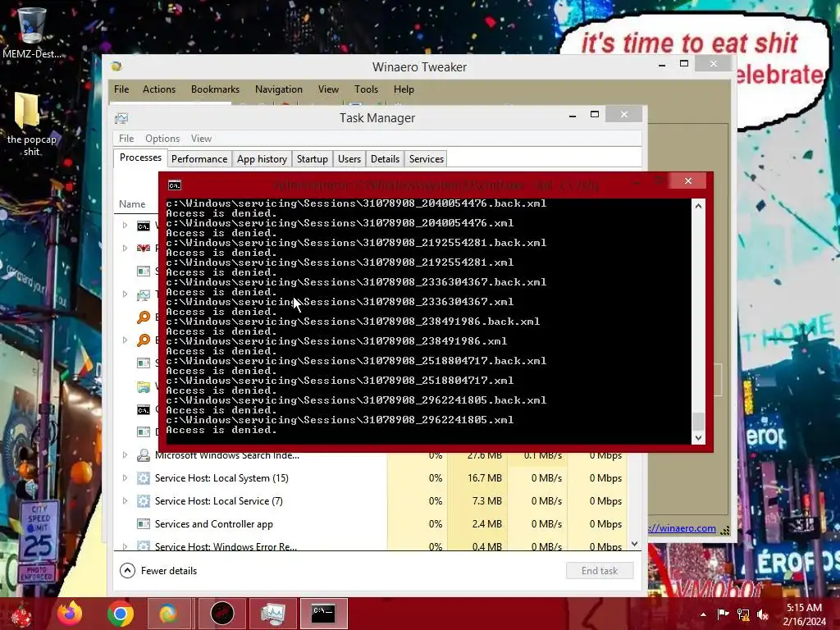The image size is (840, 630).
Task: Collapse Task Manager with Fewer details
Action: [x=158, y=571]
